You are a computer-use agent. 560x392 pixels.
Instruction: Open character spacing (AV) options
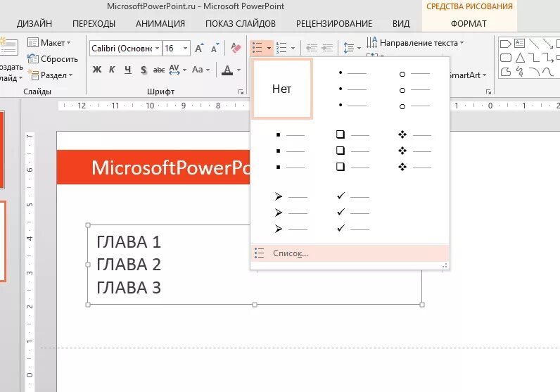(x=177, y=70)
